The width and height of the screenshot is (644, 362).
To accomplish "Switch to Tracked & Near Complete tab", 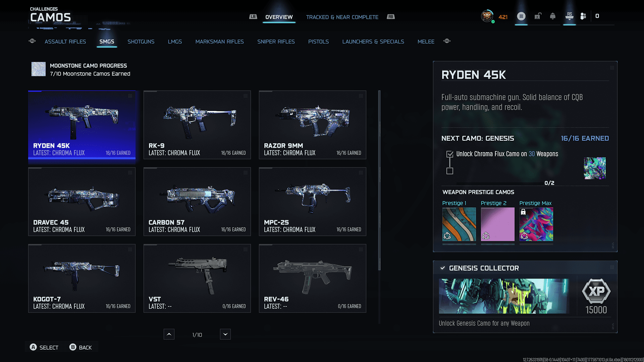I will point(342,17).
